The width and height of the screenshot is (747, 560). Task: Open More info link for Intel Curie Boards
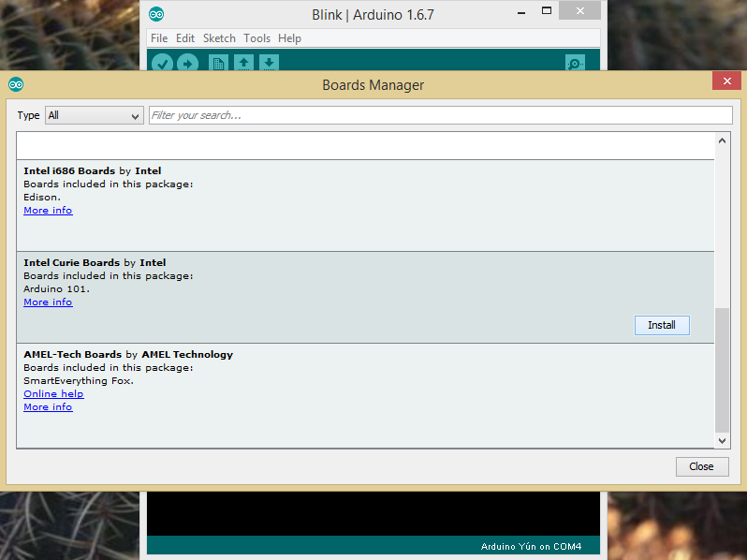pyautogui.click(x=48, y=302)
